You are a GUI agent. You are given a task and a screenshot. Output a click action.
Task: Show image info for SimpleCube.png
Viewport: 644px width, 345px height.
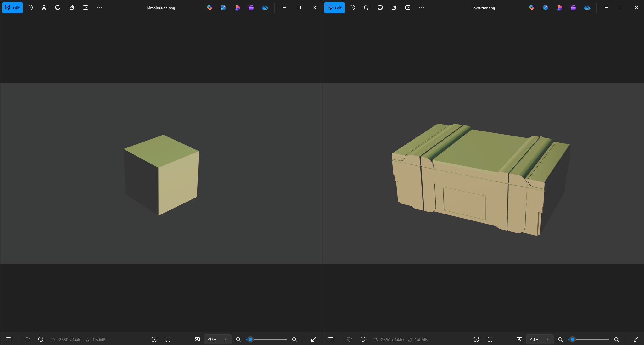[x=41, y=339]
